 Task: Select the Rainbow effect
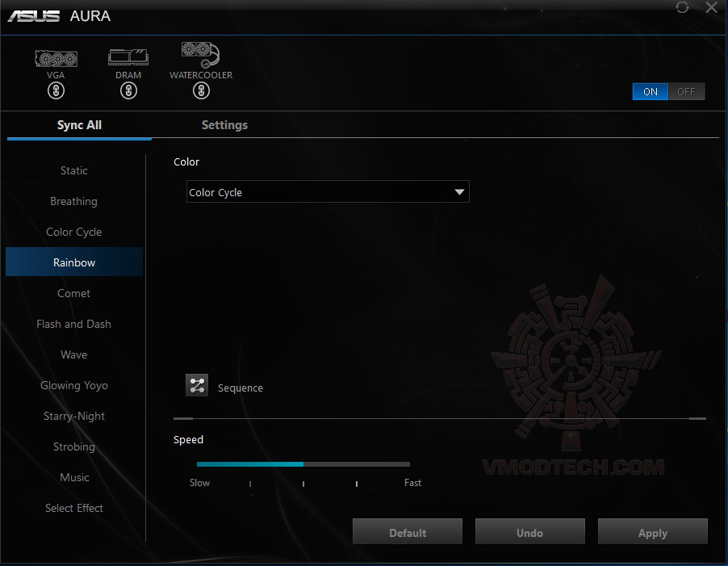[73, 262]
